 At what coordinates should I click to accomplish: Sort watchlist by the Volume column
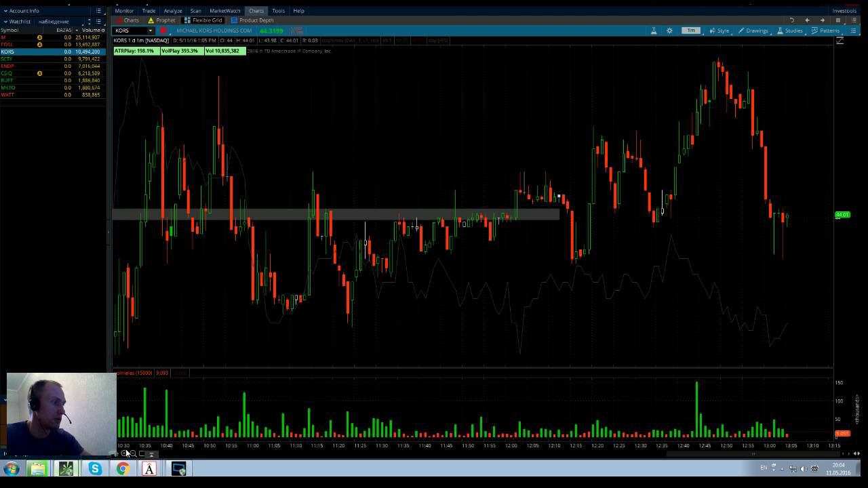click(91, 30)
